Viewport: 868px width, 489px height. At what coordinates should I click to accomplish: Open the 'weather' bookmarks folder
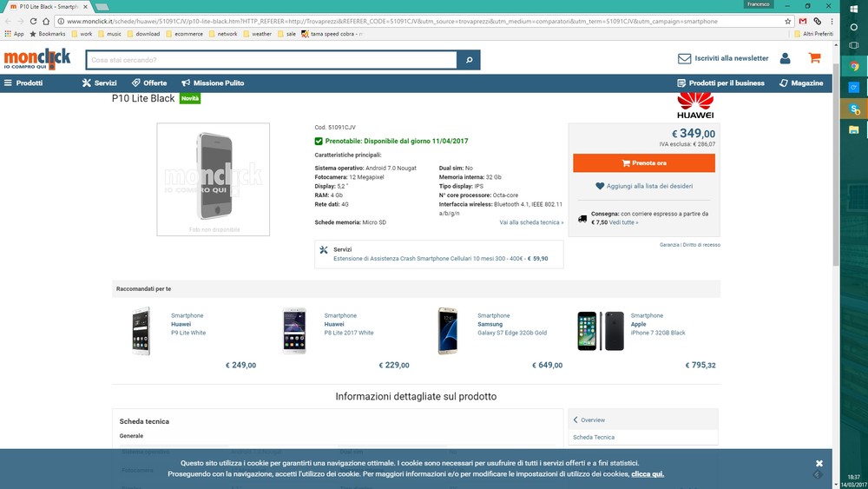(x=258, y=34)
